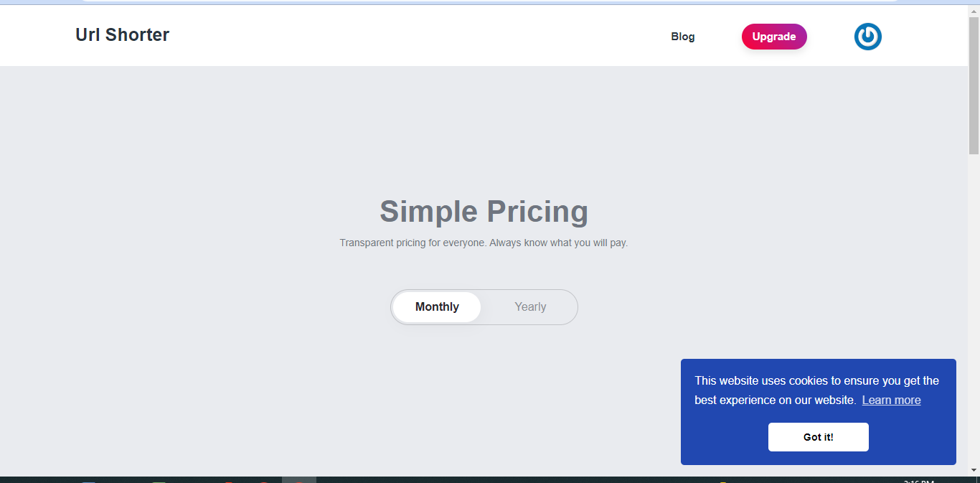
Task: Follow the Learn more cookie link
Action: pos(891,400)
